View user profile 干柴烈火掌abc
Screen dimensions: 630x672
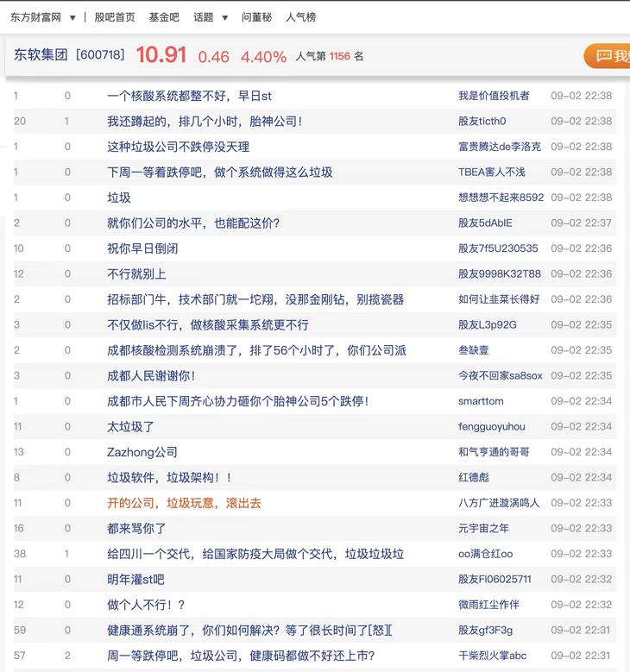tap(492, 656)
